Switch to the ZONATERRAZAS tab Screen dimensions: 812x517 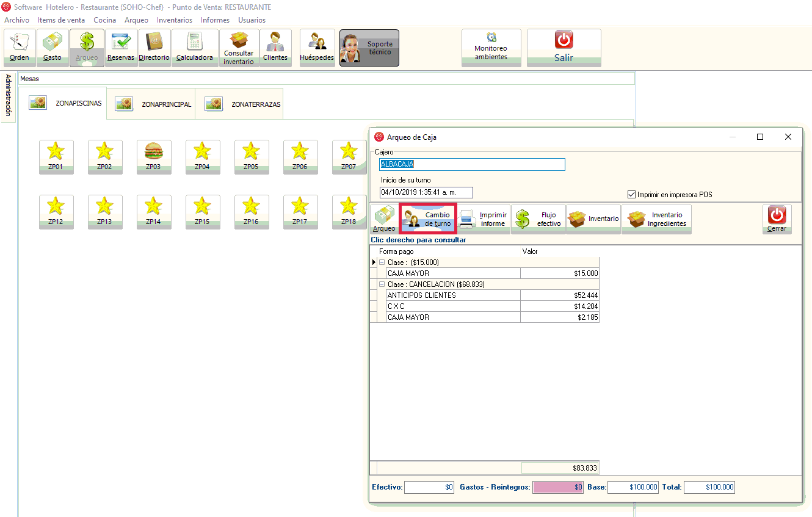[x=244, y=104]
